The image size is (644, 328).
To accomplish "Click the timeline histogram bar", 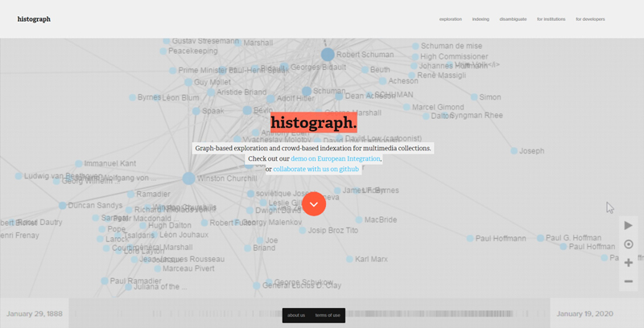I will point(309,314).
